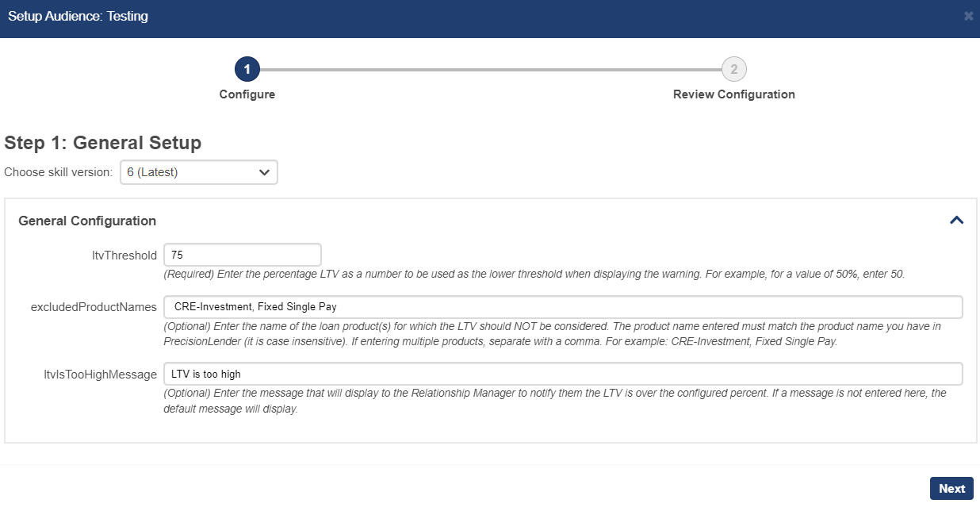Viewport: 980px width, 511px height.
Task: Click the ltvThreshold input field
Action: point(243,255)
